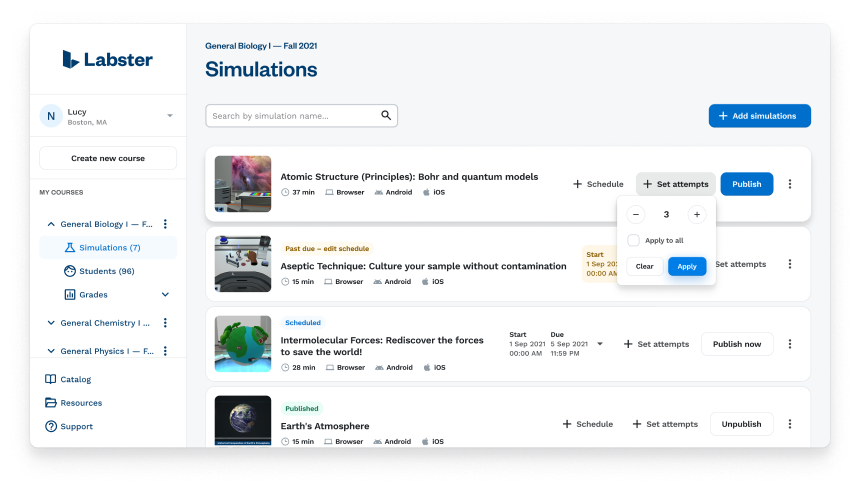The height and width of the screenshot is (488, 860).
Task: Click the Add simulations button
Action: [759, 116]
